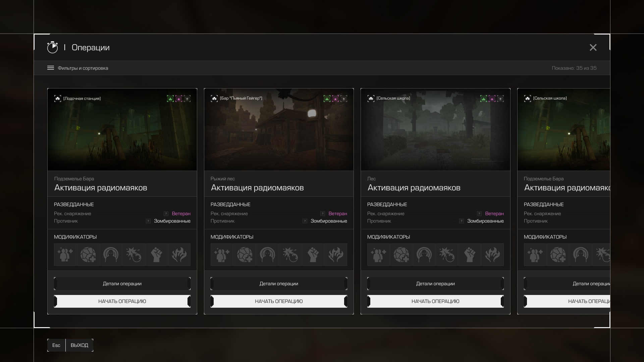Screen dimensions: 644x362
Task: Click the hint icon next to Зомбированные on Рыжий лес card
Action: coord(305,221)
